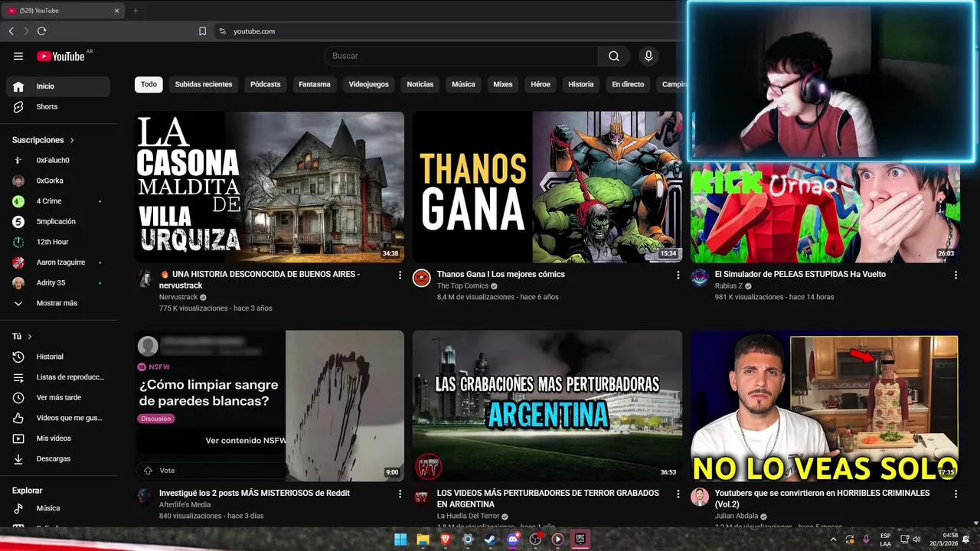Select the Historia filter chip
Image resolution: width=980 pixels, height=551 pixels.
[581, 84]
